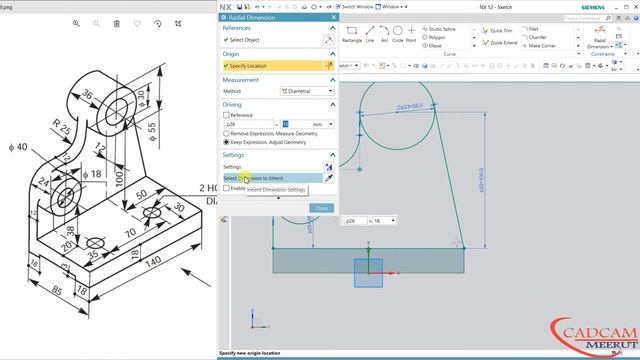This screenshot has width=640, height=360.
Task: Open the dimension Settings icon
Action: pos(329,167)
